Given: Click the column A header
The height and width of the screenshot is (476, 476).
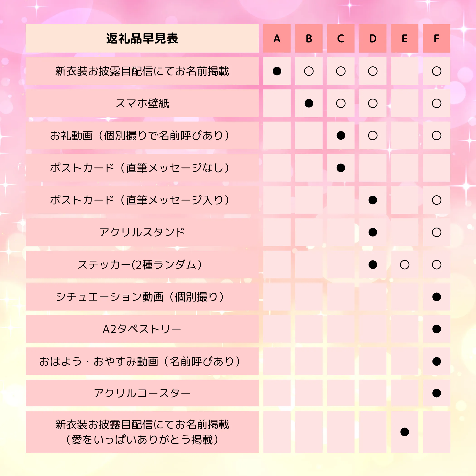Looking at the screenshot, I should coord(277,39).
